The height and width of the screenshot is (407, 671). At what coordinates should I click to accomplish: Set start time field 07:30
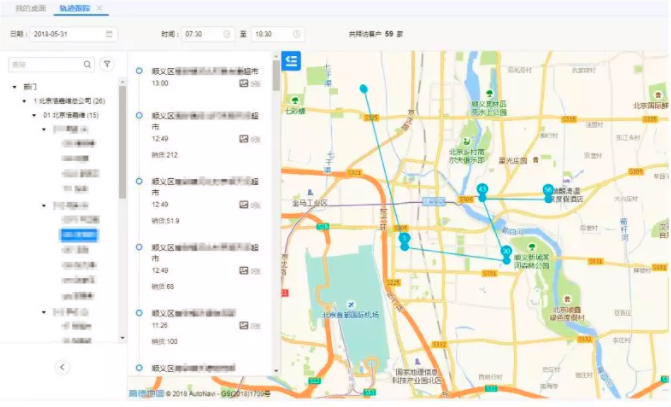coord(208,34)
